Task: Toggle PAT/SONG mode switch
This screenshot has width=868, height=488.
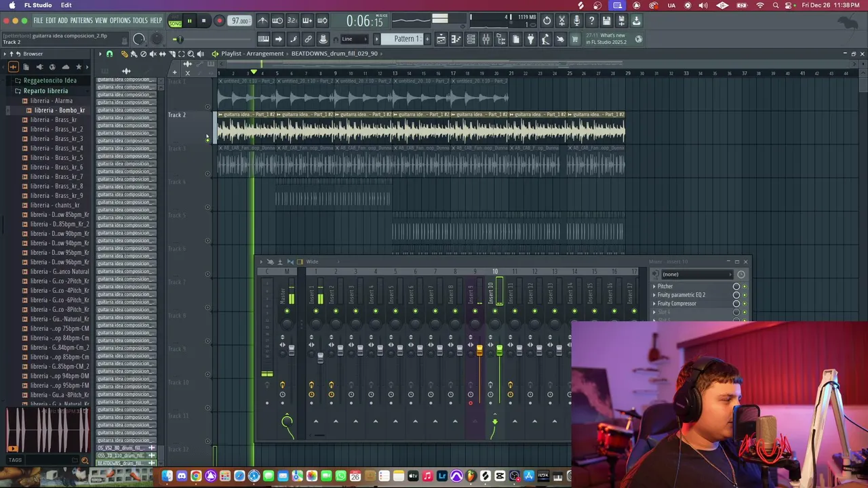Action: coord(176,21)
